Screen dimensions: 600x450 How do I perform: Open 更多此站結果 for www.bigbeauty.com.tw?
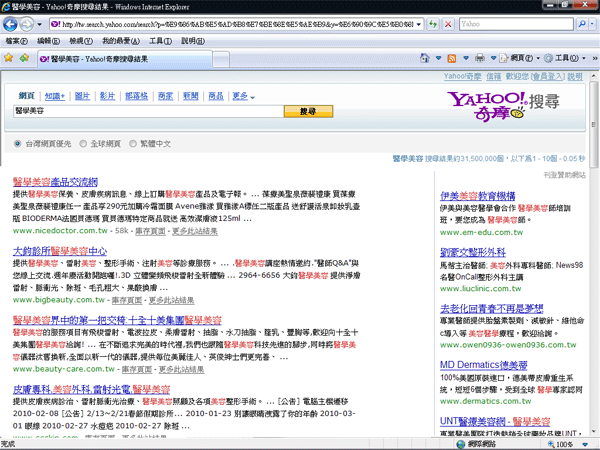click(x=171, y=300)
